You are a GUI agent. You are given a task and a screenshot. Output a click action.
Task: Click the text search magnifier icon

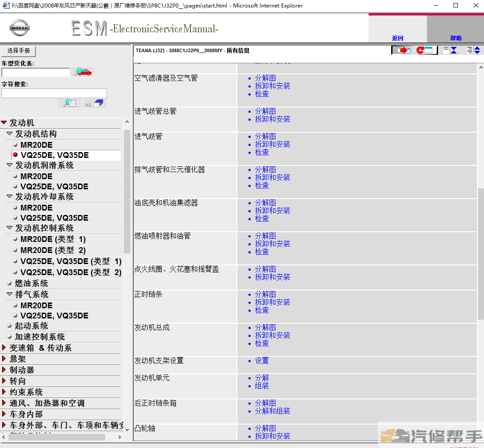(x=69, y=103)
